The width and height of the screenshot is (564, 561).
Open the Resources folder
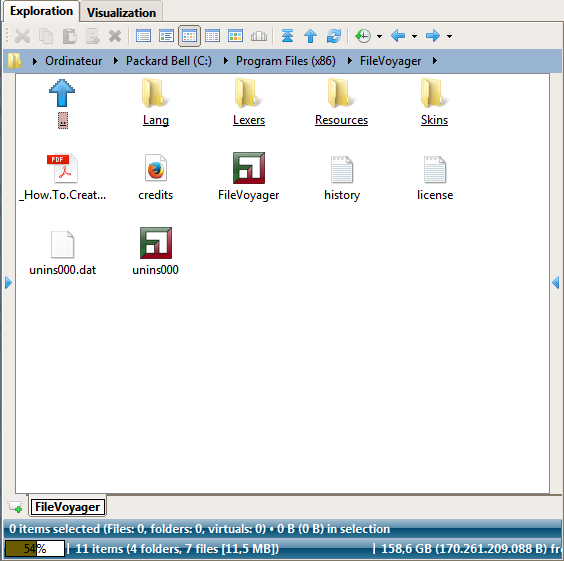click(341, 102)
